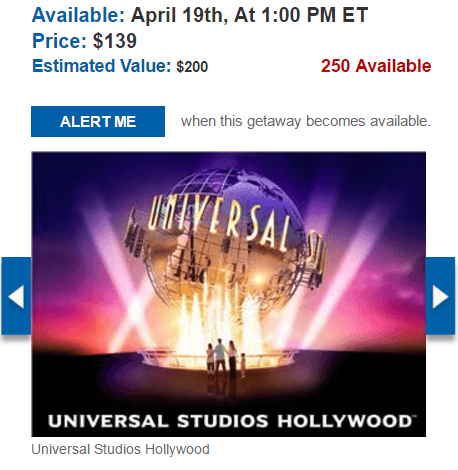Click the Available label in blue
This screenshot has width=458, height=470.
(x=78, y=15)
